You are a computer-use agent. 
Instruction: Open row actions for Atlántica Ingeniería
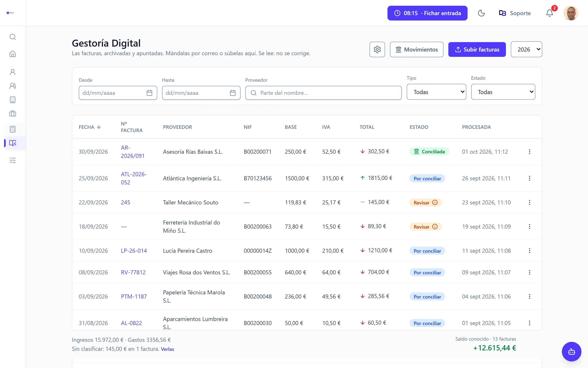529,178
